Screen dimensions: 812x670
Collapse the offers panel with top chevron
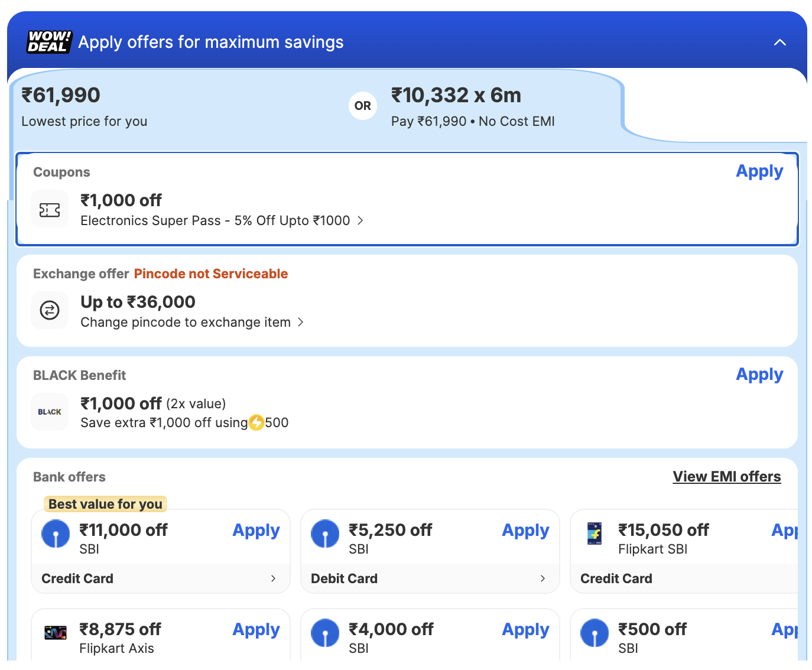point(779,43)
